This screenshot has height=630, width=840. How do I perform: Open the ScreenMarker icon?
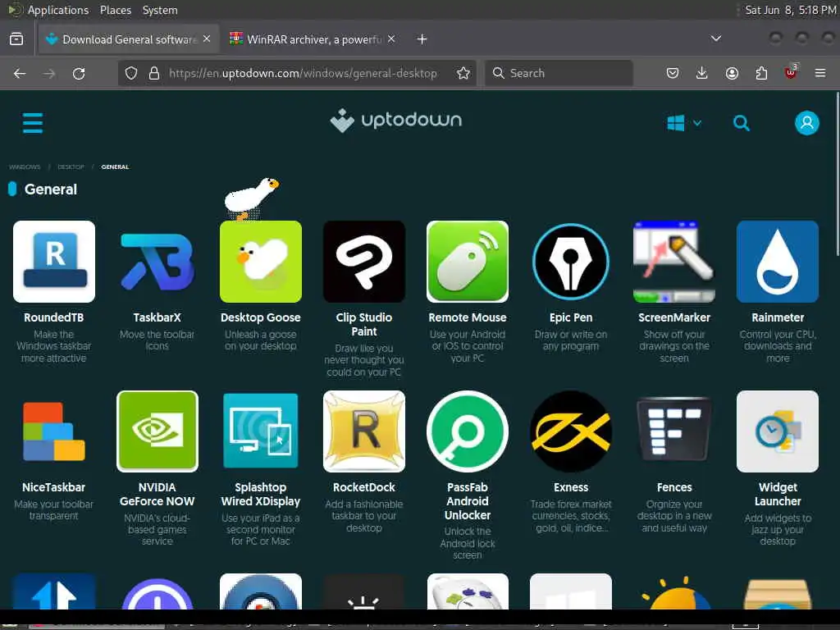click(674, 262)
